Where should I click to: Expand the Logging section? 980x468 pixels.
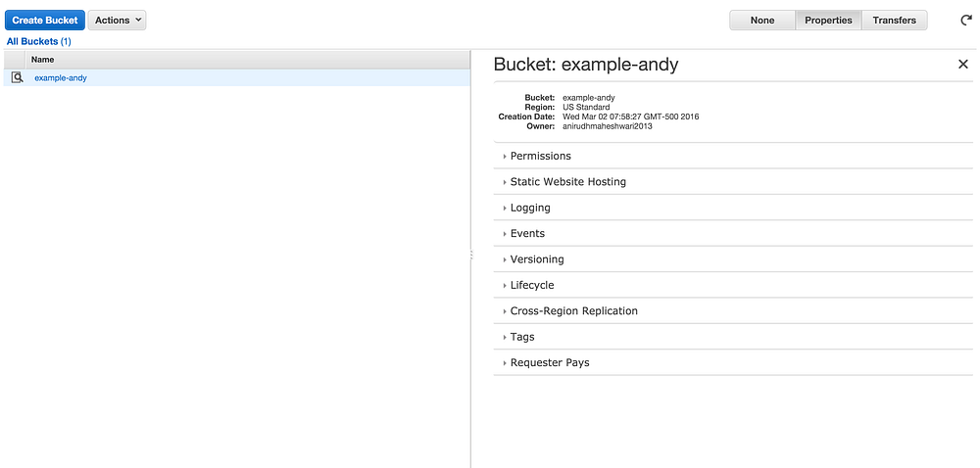(x=733, y=208)
